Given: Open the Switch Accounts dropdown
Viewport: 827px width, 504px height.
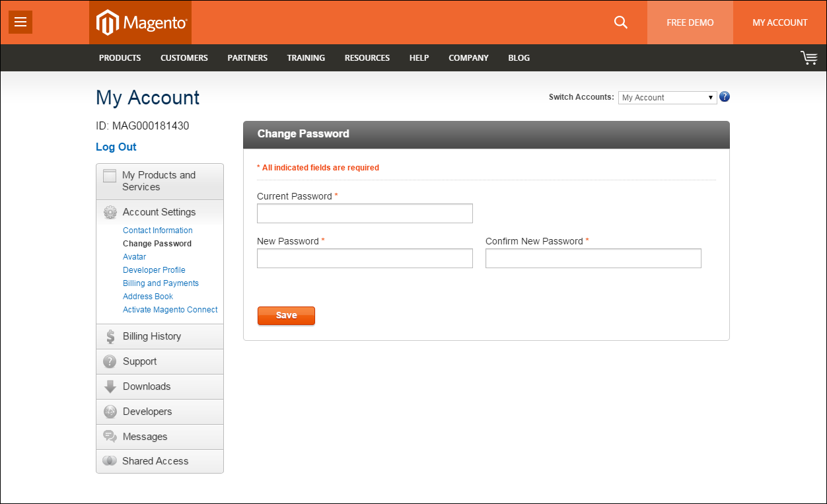Looking at the screenshot, I should coord(668,98).
